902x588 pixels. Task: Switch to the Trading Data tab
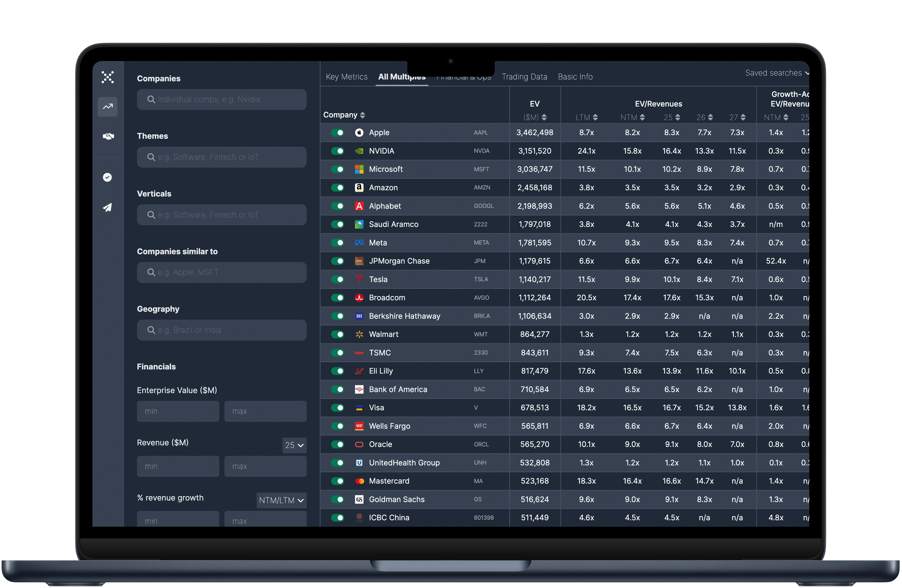pyautogui.click(x=524, y=76)
